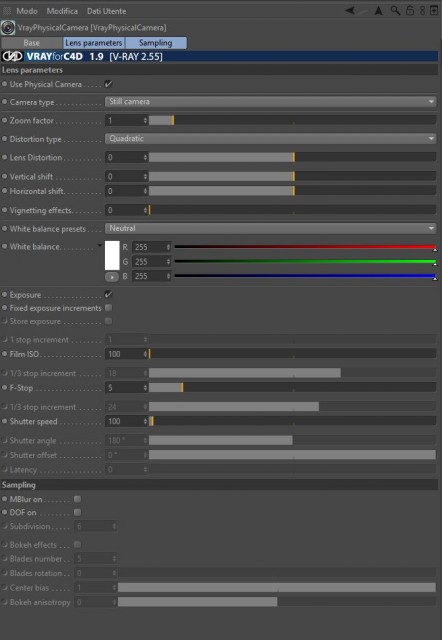The width and height of the screenshot is (442, 640).
Task: Open the Modo menu
Action: tap(27, 11)
